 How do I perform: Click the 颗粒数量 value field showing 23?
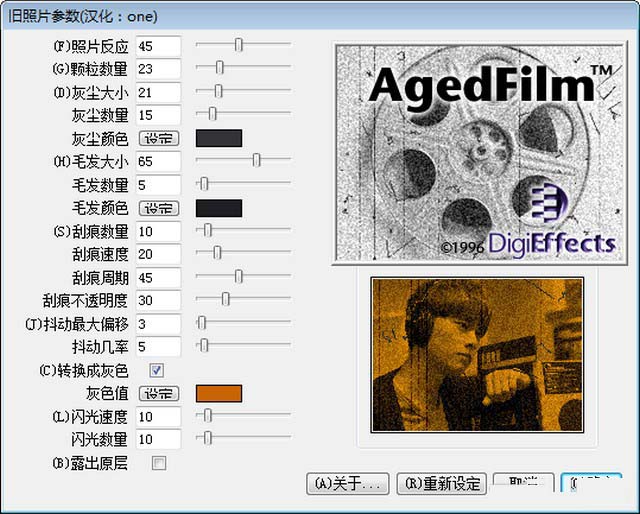pos(158,69)
